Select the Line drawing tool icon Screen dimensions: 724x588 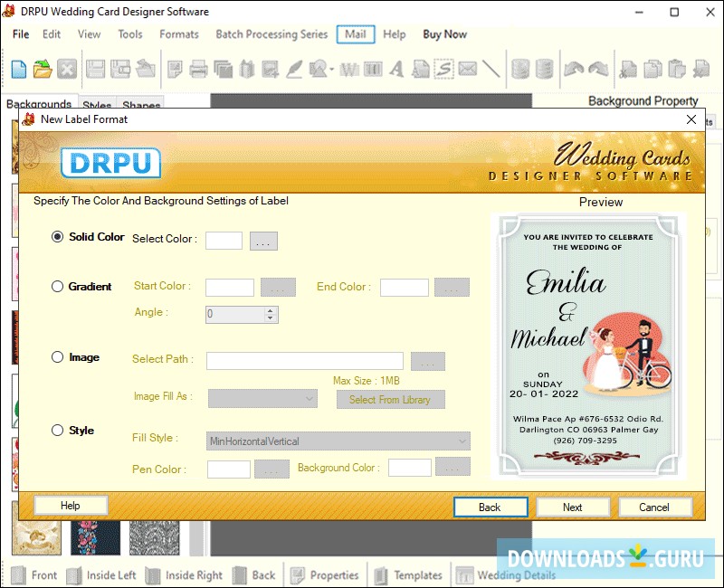[x=493, y=69]
